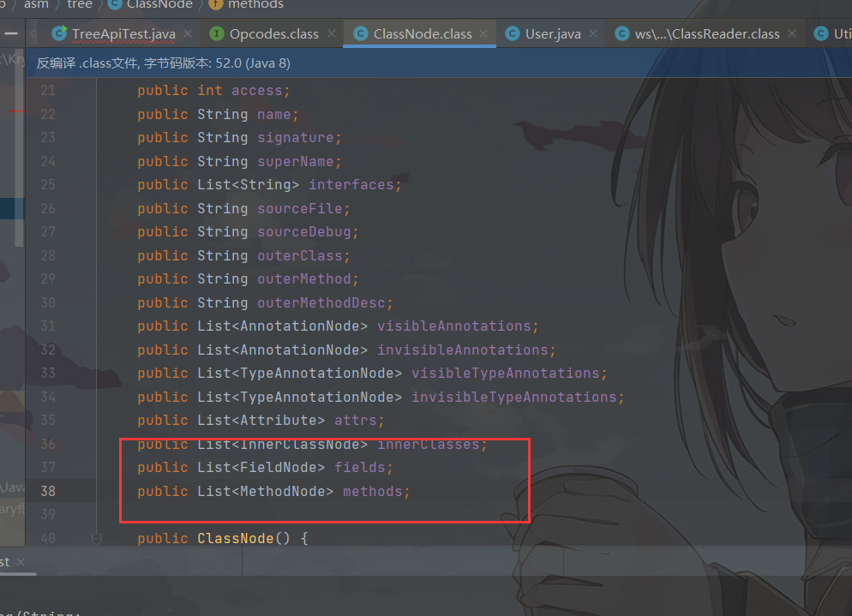
Task: Click the ClassNode class icon in breadcrumb
Action: (x=114, y=4)
